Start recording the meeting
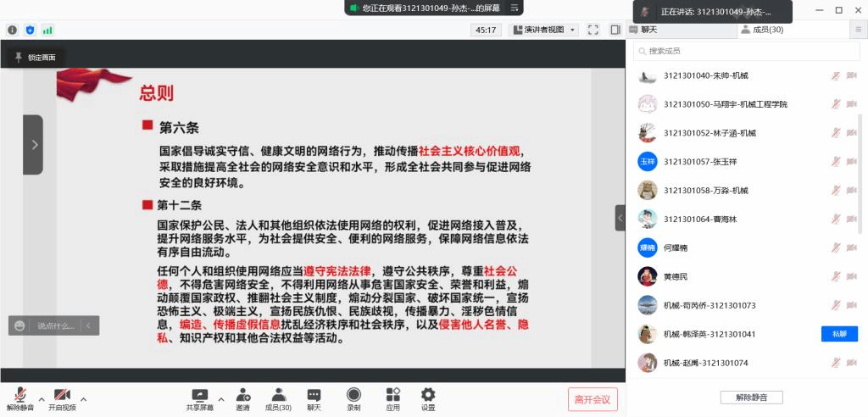The image size is (868, 417). [353, 396]
